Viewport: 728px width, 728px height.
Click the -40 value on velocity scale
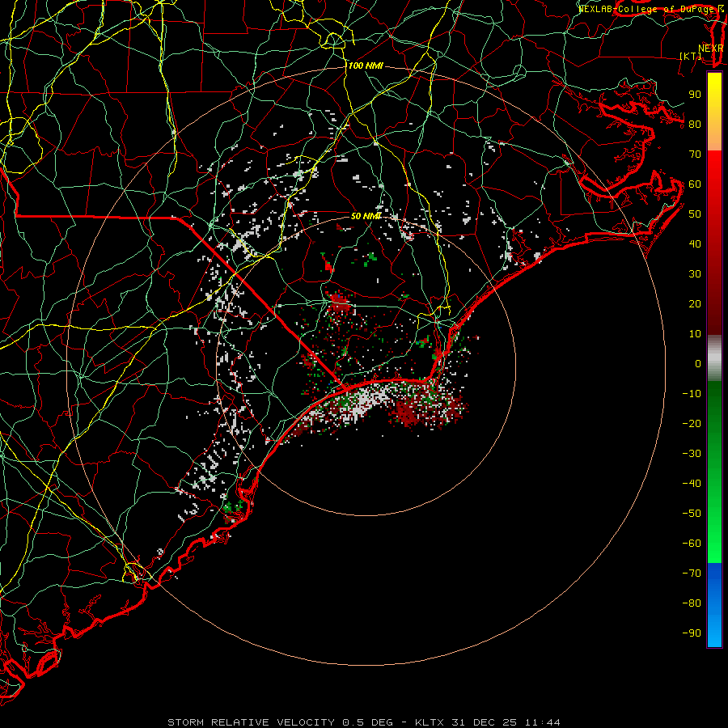click(692, 484)
